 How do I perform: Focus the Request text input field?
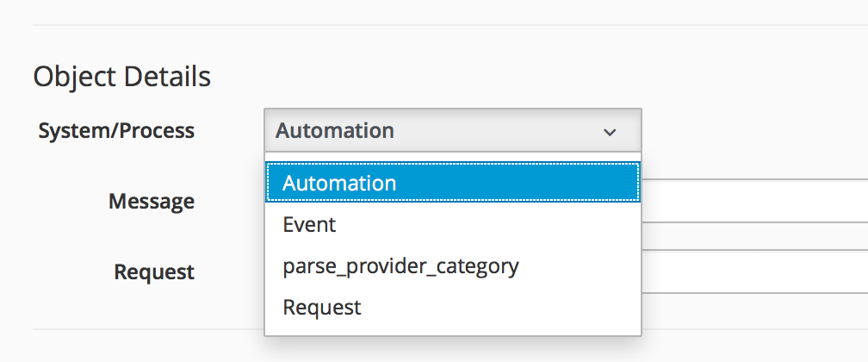[753, 272]
